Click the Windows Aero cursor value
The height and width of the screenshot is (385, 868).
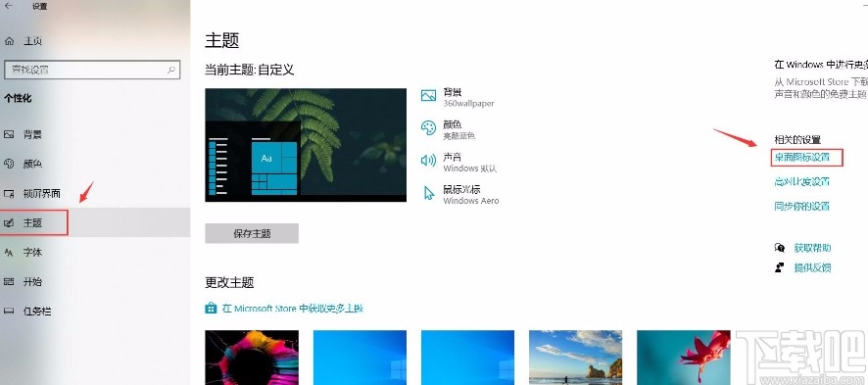point(470,201)
